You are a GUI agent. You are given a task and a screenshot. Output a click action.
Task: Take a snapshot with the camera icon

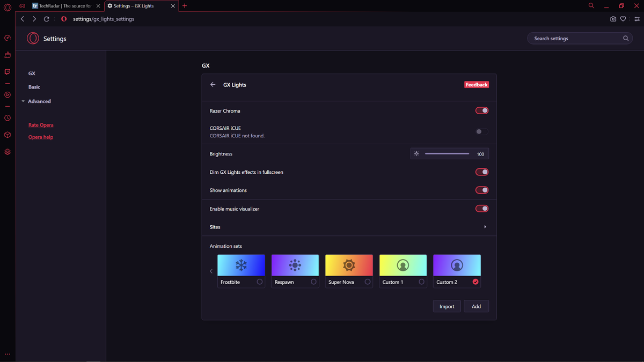(613, 18)
